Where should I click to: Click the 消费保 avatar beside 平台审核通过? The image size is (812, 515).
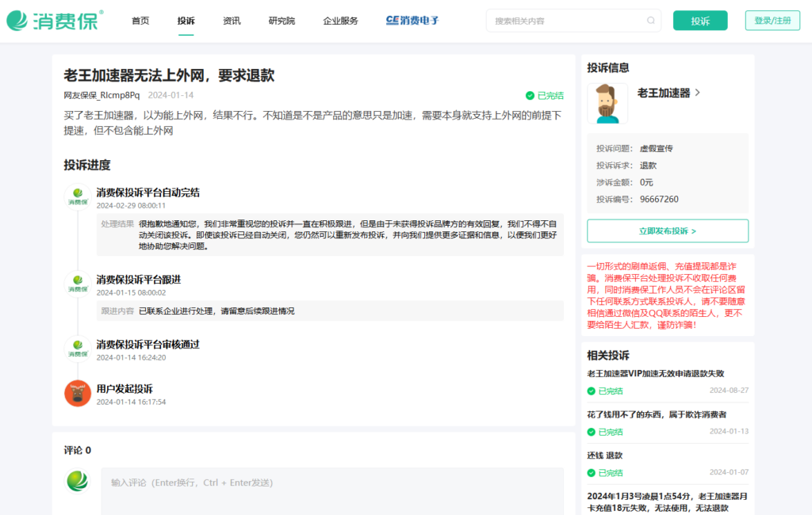point(78,348)
